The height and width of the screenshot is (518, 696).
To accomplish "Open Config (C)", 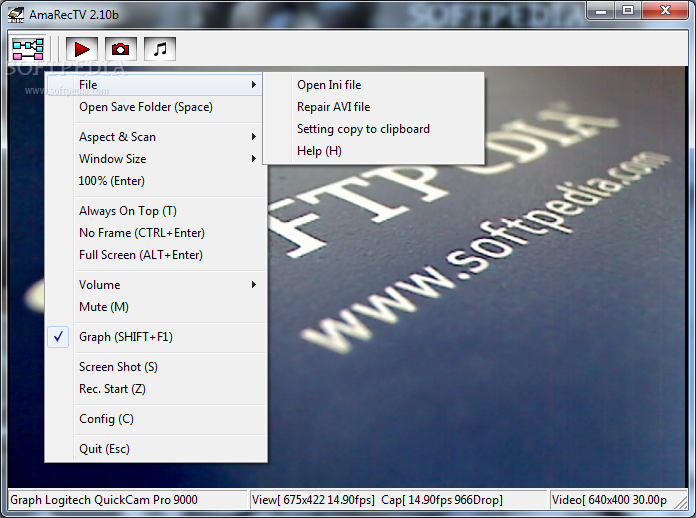I will pyautogui.click(x=156, y=419).
